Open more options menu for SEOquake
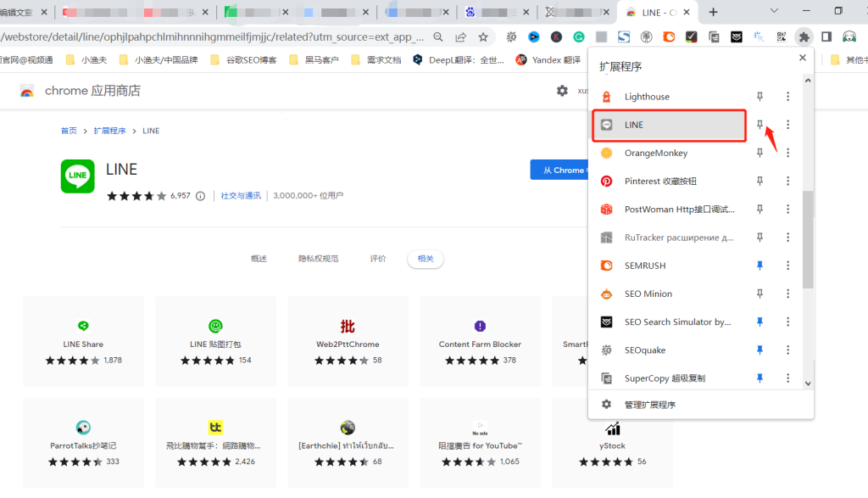 787,350
